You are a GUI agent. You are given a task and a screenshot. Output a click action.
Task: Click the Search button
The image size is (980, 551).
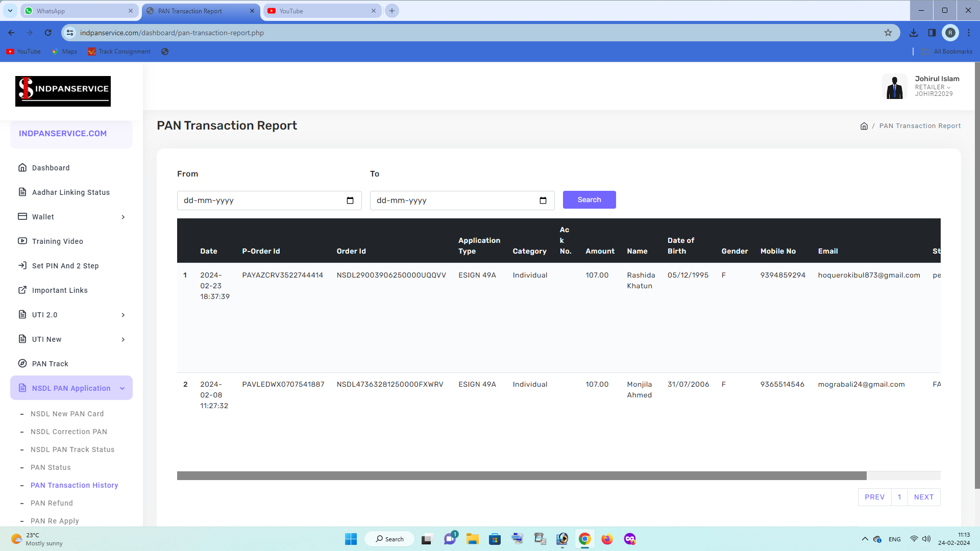coord(589,199)
